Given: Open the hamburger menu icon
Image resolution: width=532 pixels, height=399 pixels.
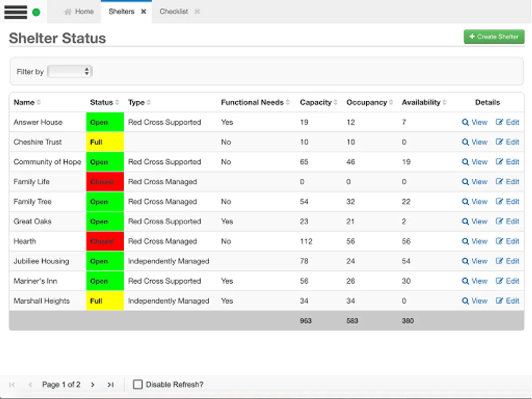Looking at the screenshot, I should click(x=16, y=12).
